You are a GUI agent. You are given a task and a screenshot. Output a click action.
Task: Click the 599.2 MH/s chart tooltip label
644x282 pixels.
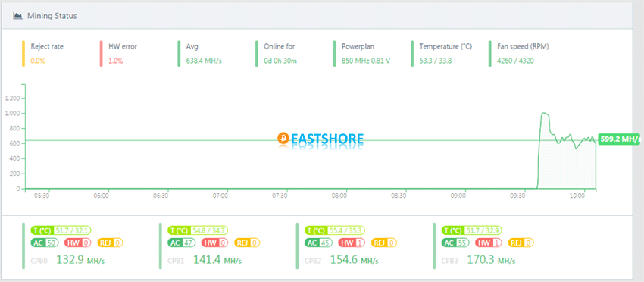point(619,139)
